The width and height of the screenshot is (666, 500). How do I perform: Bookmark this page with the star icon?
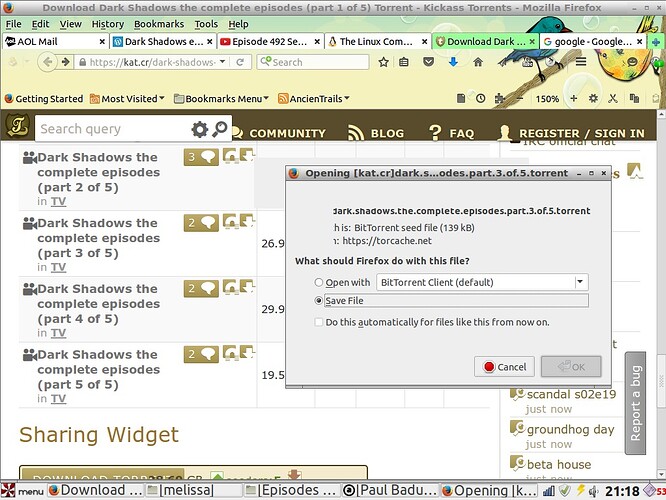(383, 62)
